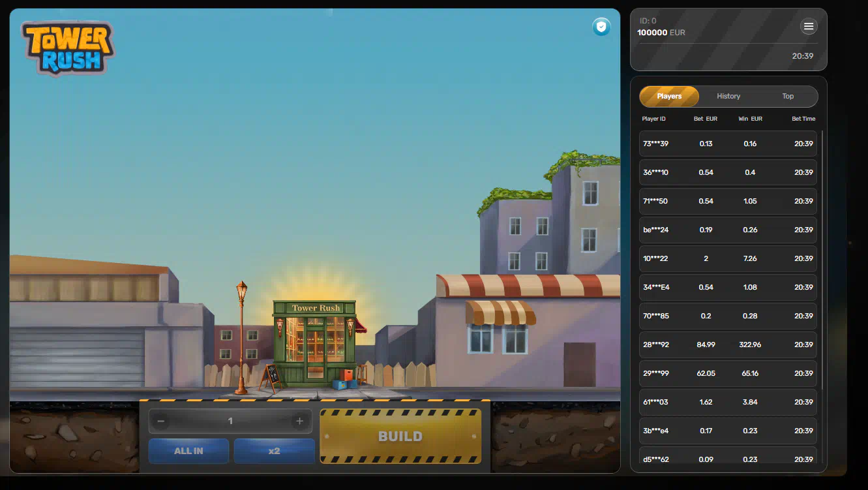Switch to the History tab
This screenshot has height=490, width=868.
click(x=728, y=97)
